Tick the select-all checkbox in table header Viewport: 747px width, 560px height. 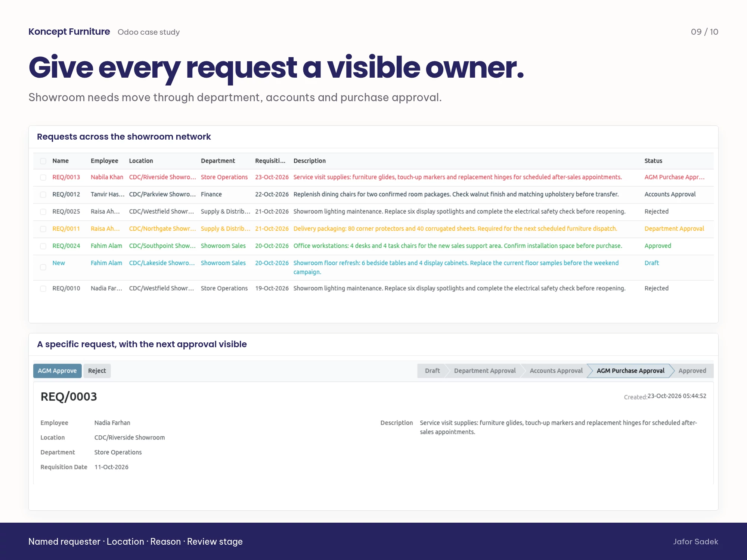(43, 161)
